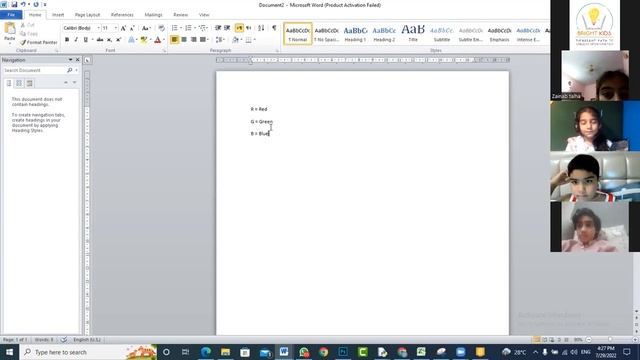
Task: Adjust the zoom slider in status bar
Action: [x=610, y=340]
